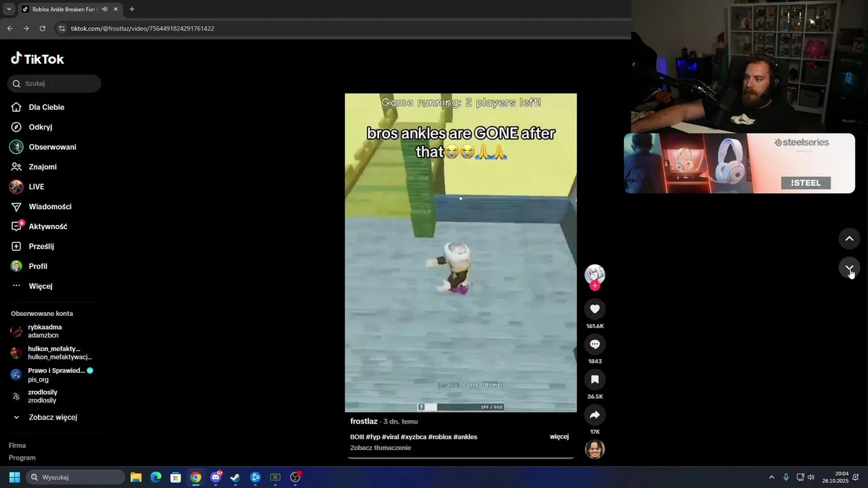Open your Profil page

point(29,266)
